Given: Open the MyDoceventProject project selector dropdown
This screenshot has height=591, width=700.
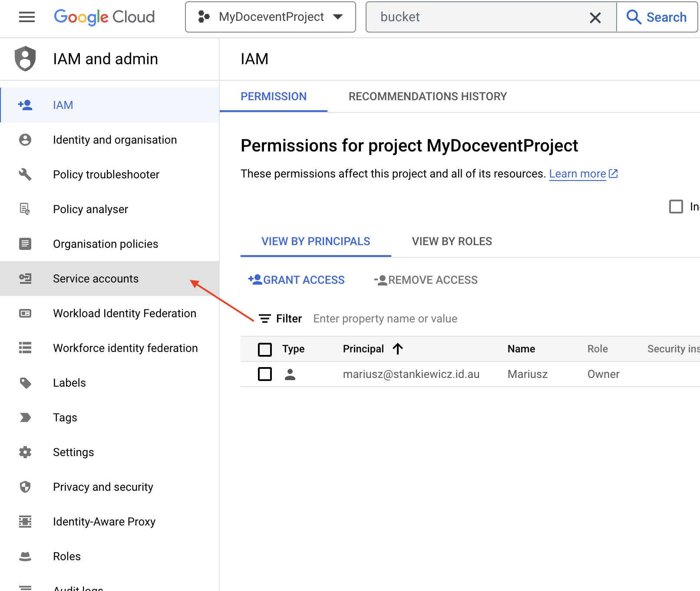Looking at the screenshot, I should pos(270,17).
